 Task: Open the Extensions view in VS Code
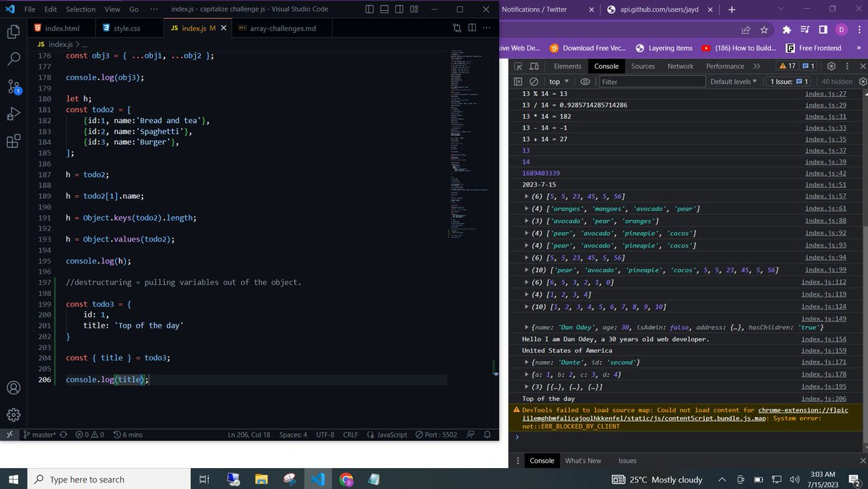[13, 141]
